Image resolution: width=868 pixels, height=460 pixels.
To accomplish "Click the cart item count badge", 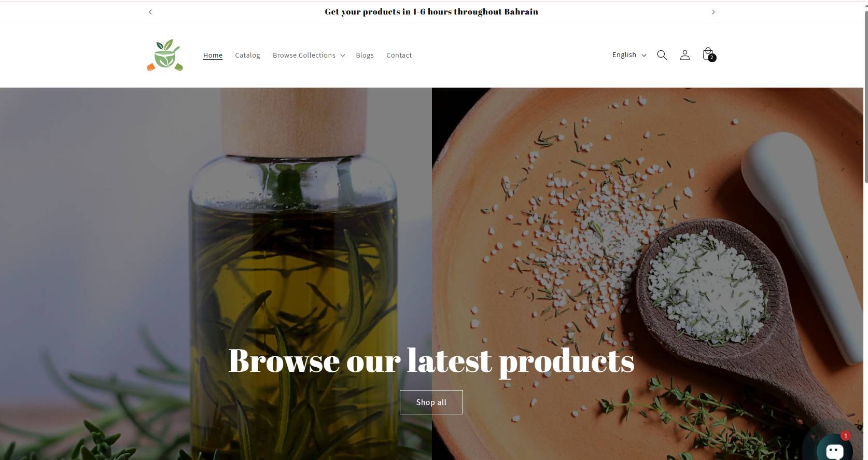I will 712,58.
